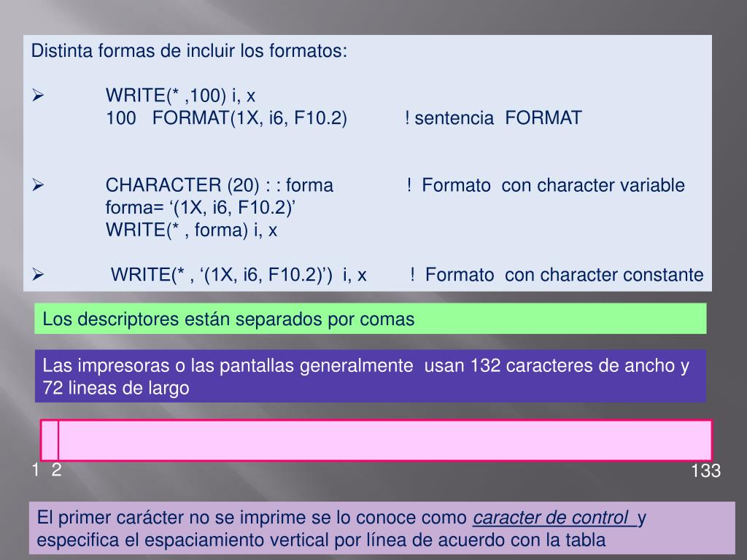
Task: Click the wide pink section of the line bar
Action: (x=385, y=440)
